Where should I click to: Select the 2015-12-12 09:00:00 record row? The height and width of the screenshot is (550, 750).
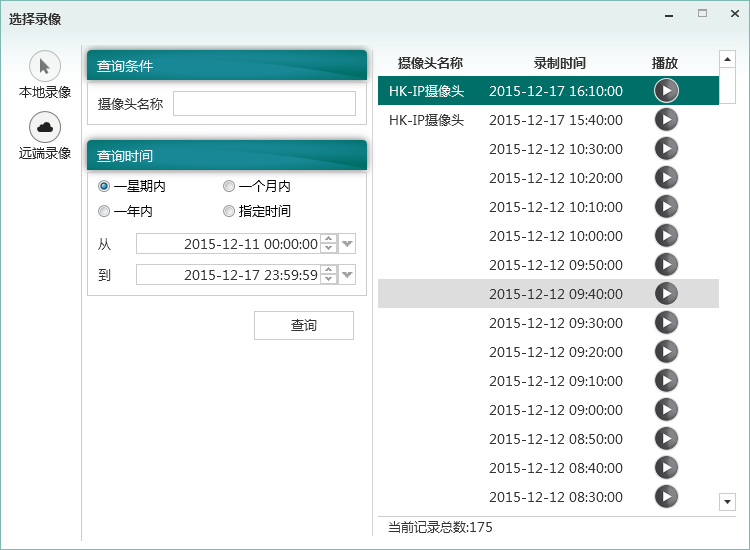pyautogui.click(x=555, y=410)
